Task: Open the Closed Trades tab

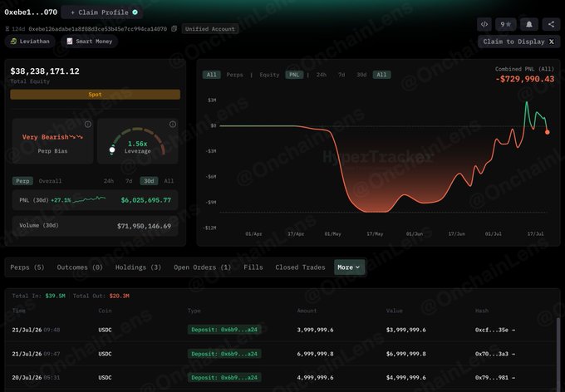Action: 300,267
